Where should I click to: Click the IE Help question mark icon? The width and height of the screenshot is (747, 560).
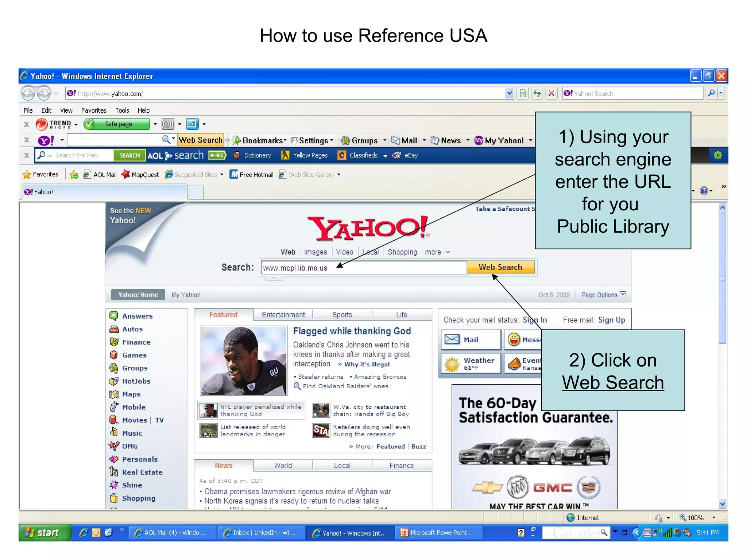pyautogui.click(x=704, y=191)
